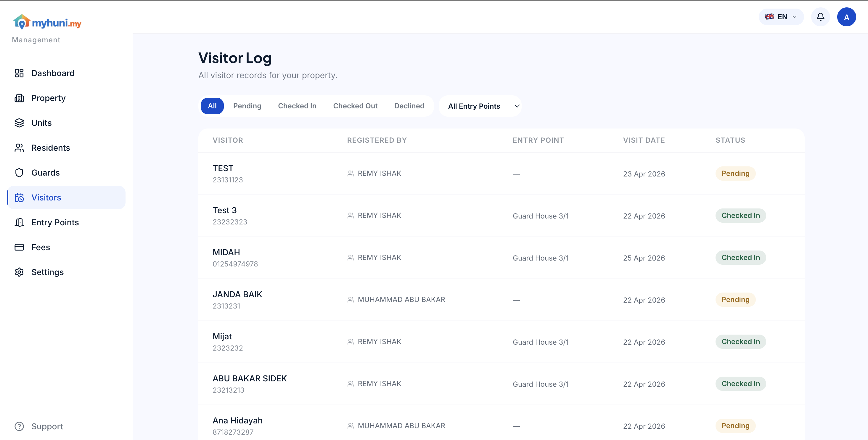Switch to the Pending filter
Image resolution: width=868 pixels, height=440 pixels.
247,106
